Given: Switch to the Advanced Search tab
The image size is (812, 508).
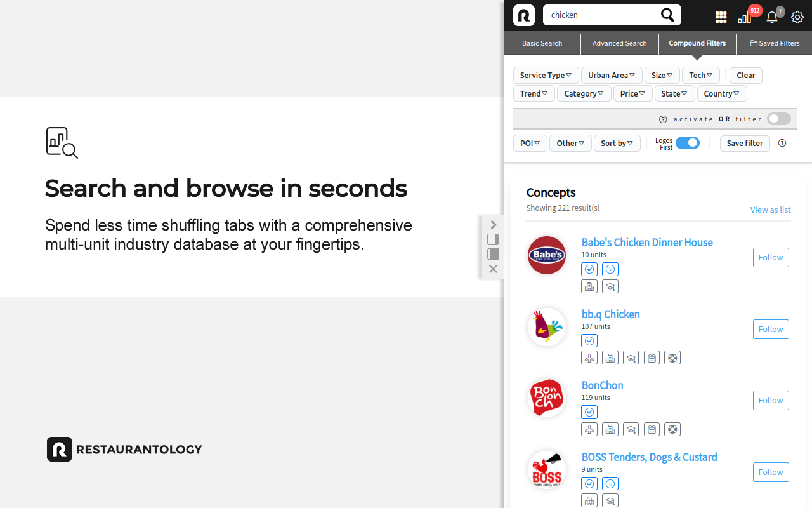Looking at the screenshot, I should click(619, 43).
